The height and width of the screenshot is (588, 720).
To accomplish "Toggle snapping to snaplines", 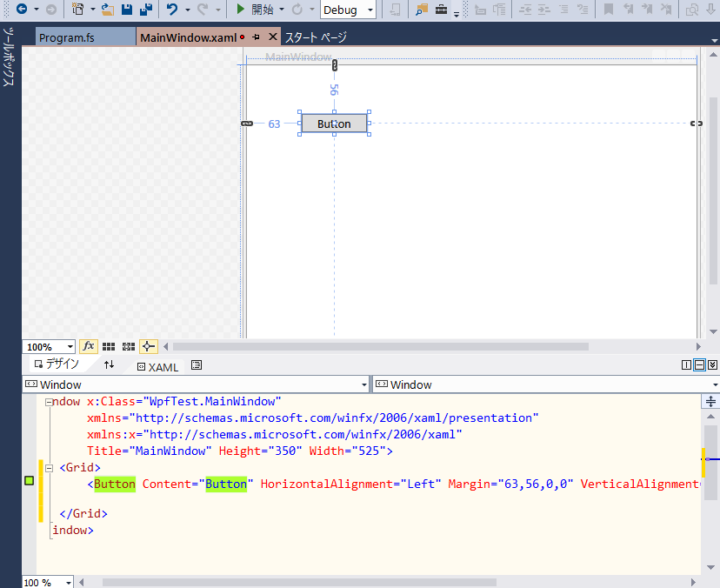I will tap(149, 346).
